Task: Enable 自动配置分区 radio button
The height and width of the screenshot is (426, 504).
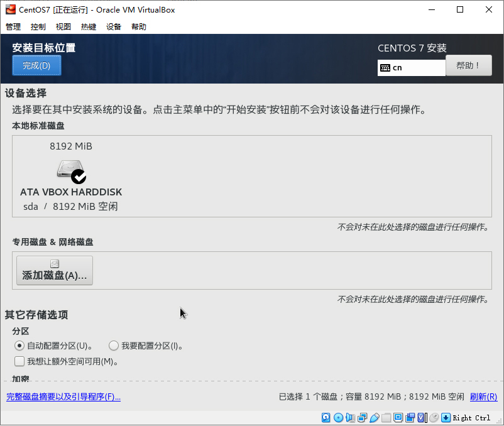Action: 19,346
